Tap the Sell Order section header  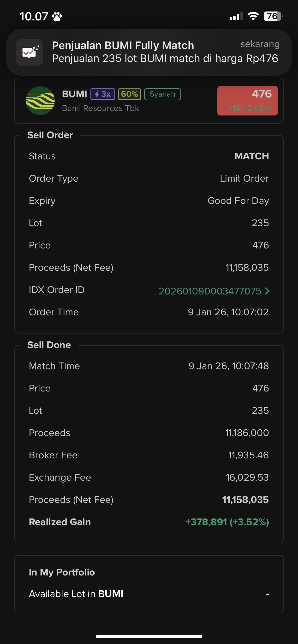coord(50,135)
